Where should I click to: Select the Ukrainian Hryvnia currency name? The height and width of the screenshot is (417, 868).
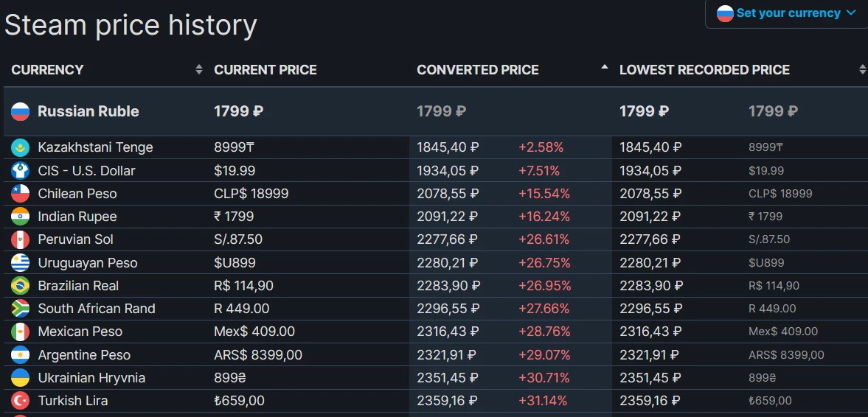[91, 378]
